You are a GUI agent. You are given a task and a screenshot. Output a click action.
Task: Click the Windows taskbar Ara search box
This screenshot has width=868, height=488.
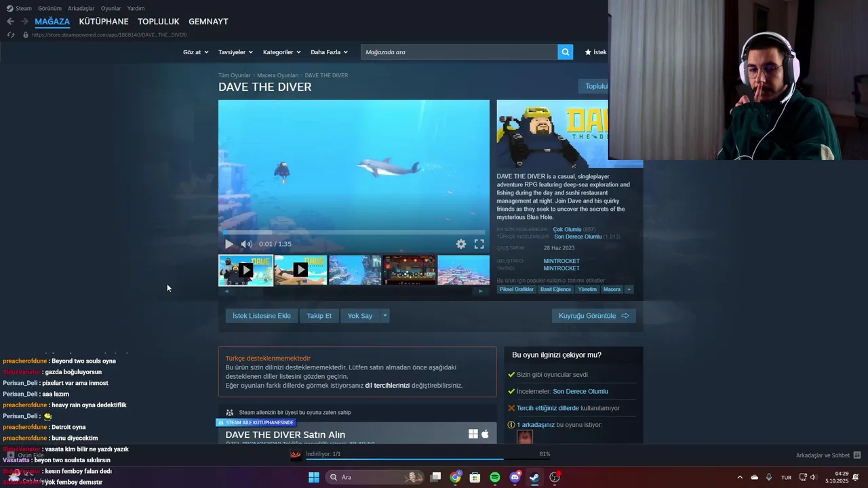[375, 477]
